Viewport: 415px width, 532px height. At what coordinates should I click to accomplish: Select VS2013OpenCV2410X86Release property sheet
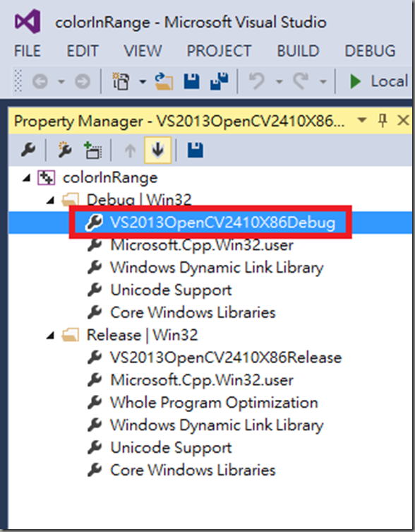point(226,357)
